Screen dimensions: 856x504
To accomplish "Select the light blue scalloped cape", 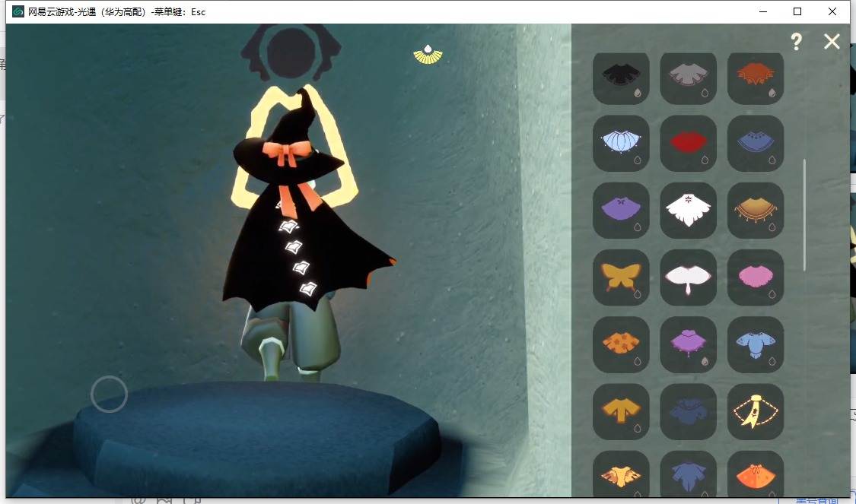I will [x=621, y=144].
